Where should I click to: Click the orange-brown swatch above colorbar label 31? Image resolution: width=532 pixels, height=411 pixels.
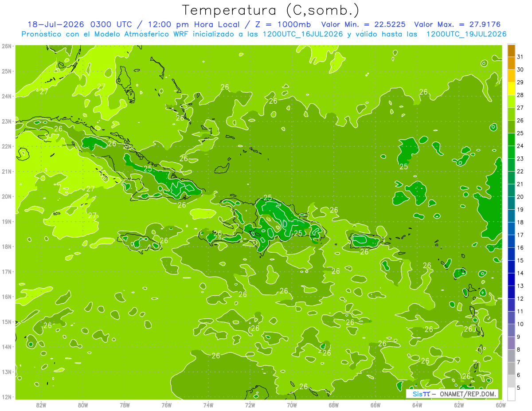tap(511, 51)
